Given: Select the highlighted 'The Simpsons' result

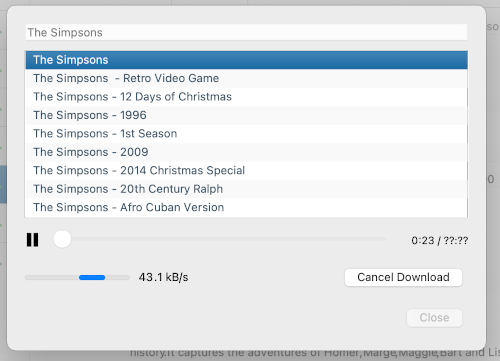Looking at the screenshot, I should pos(247,60).
